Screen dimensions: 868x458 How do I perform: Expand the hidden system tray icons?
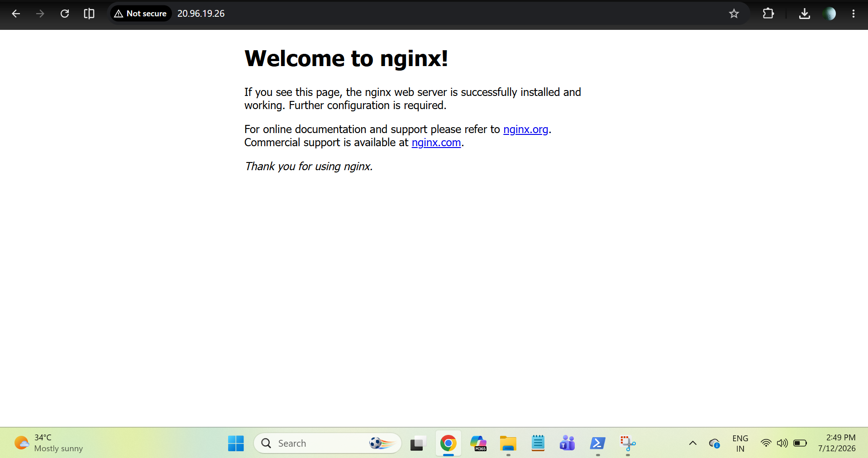coord(692,443)
